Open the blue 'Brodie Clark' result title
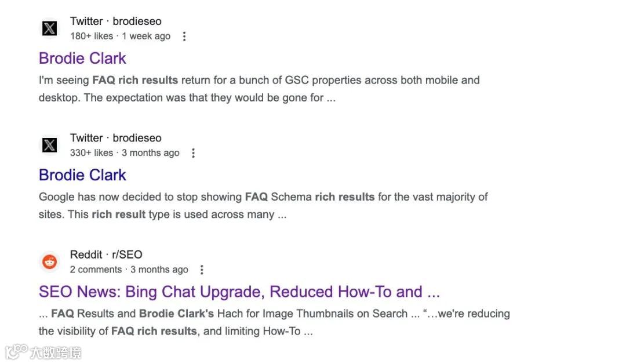The height and width of the screenshot is (364, 626). click(x=82, y=174)
